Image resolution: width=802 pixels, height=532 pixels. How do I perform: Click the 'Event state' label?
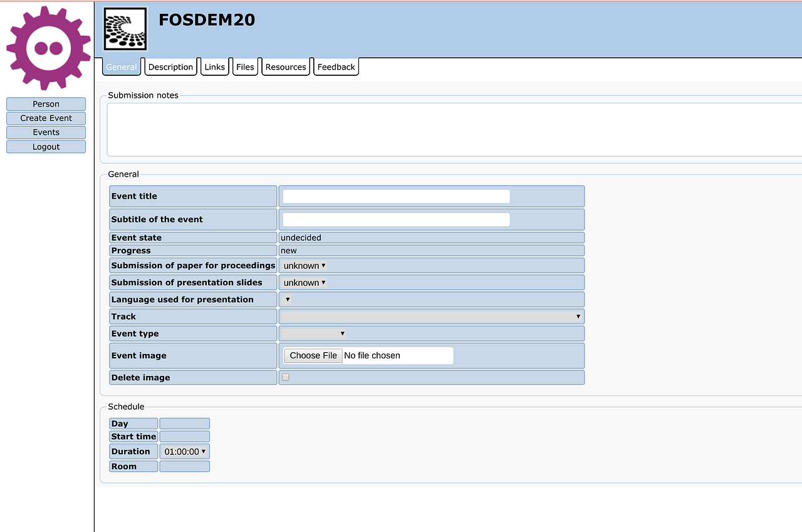[x=137, y=237]
